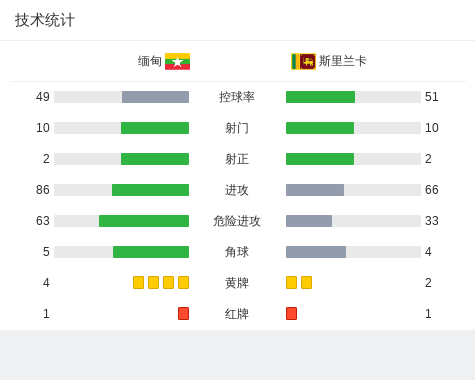The image size is (475, 380).
Task: Click Myanmar's gray possession bar
Action: (155, 97)
